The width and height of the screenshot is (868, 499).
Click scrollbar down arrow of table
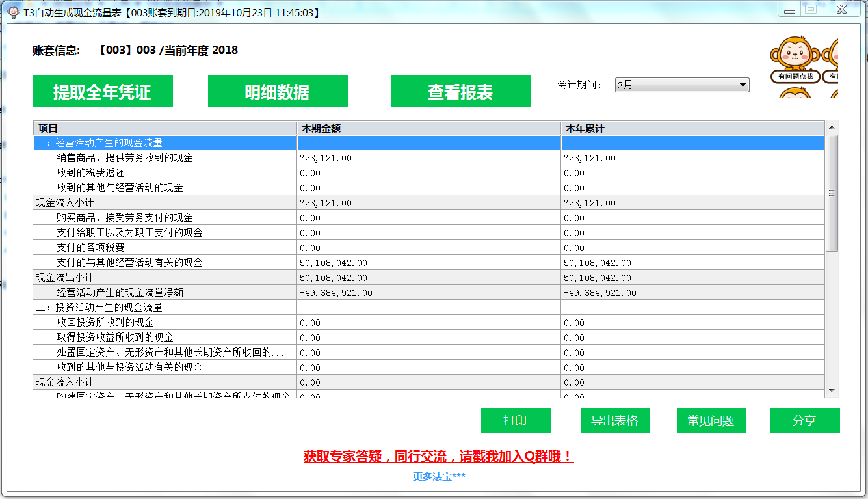832,390
